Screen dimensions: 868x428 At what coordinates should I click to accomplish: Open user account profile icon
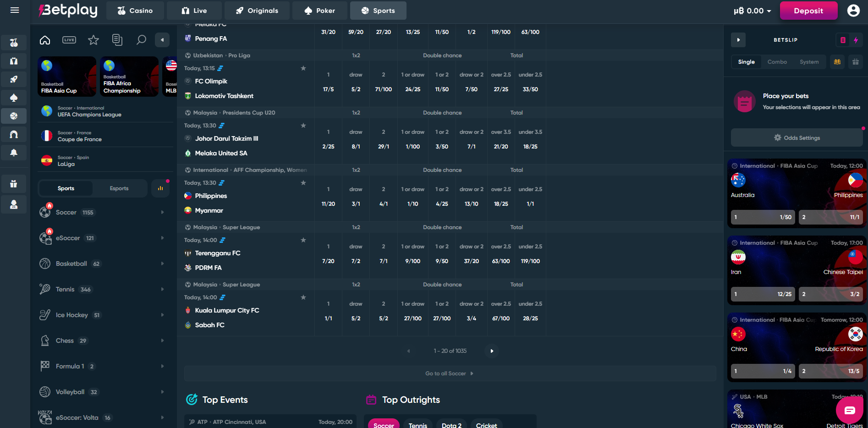[x=853, y=11]
